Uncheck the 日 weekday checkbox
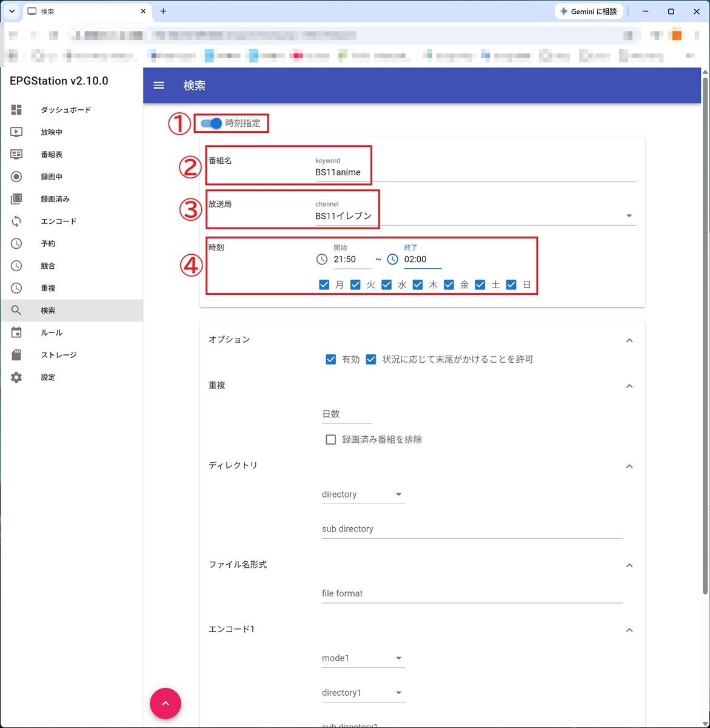710x728 pixels. pos(512,285)
